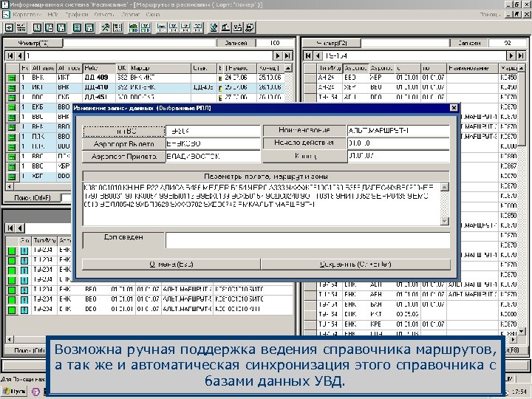Jump to last record in right panel navigator

click(x=521, y=55)
